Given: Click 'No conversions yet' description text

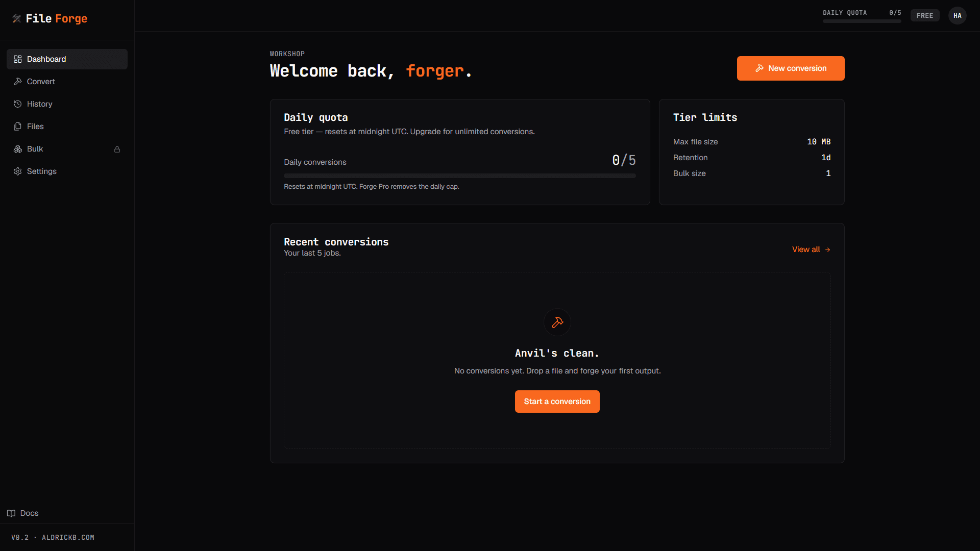Looking at the screenshot, I should point(557,371).
